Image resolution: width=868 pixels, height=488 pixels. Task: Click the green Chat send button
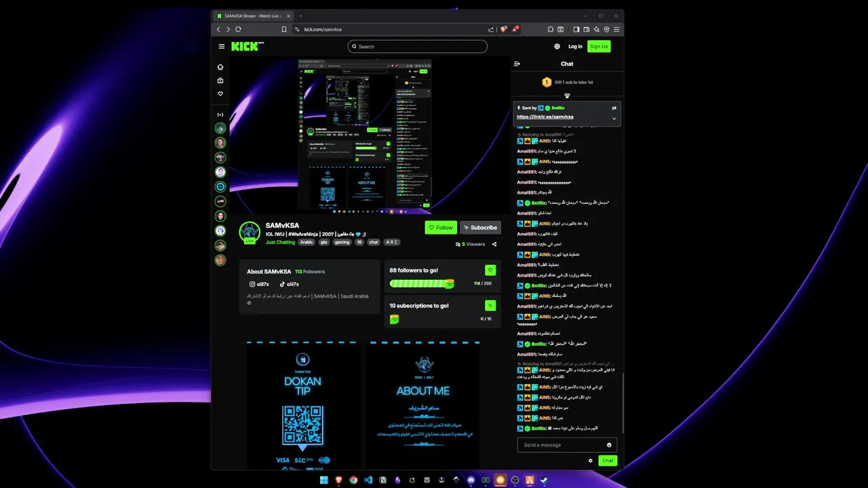click(x=608, y=461)
